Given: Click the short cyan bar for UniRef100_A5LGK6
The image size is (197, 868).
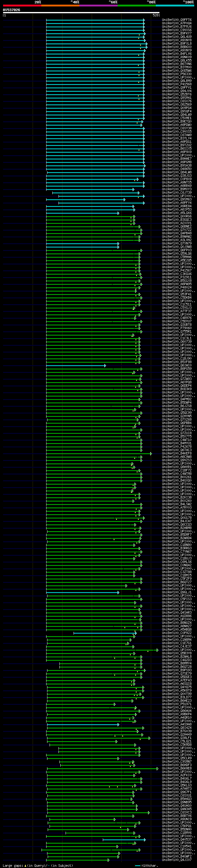Looking at the screenshot, I should coord(83,213).
